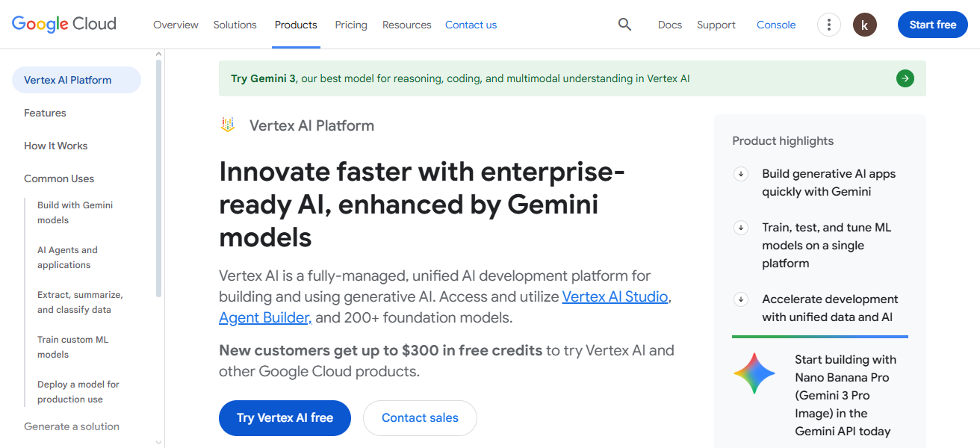Switch to the Pricing section

350,24
